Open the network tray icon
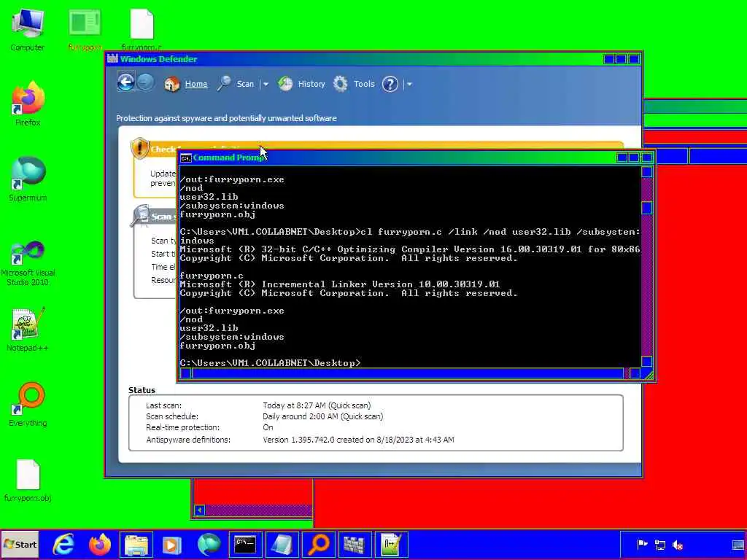Viewport: 747px width, 560px height. point(659,544)
